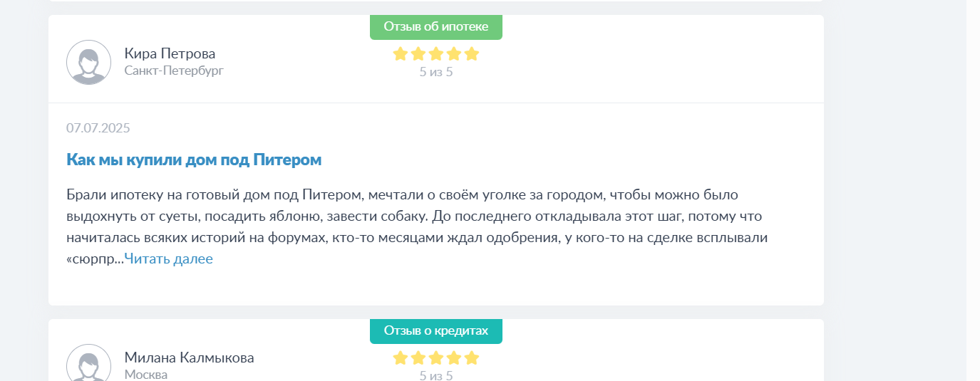Click the Москва city label
This screenshot has height=381, width=980.
coord(146,375)
